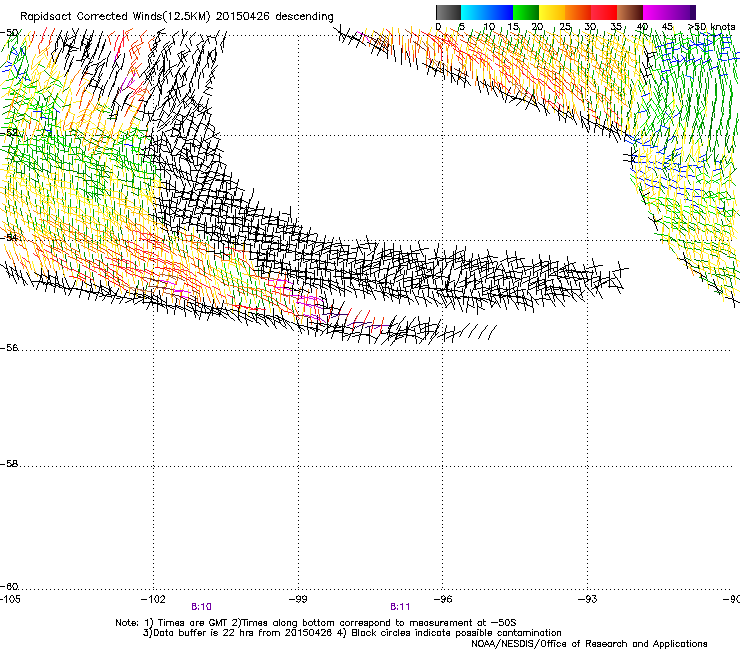Pick the red 30–35 knots legend color
Viewport: 740px width, 650px height.
(x=604, y=12)
